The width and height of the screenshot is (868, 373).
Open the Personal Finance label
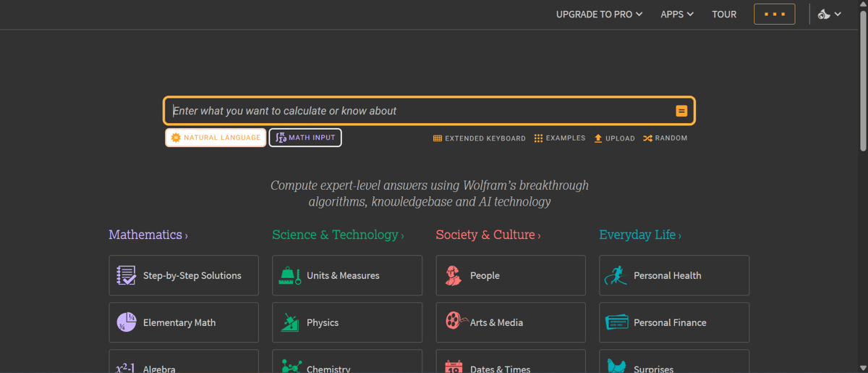pyautogui.click(x=670, y=322)
